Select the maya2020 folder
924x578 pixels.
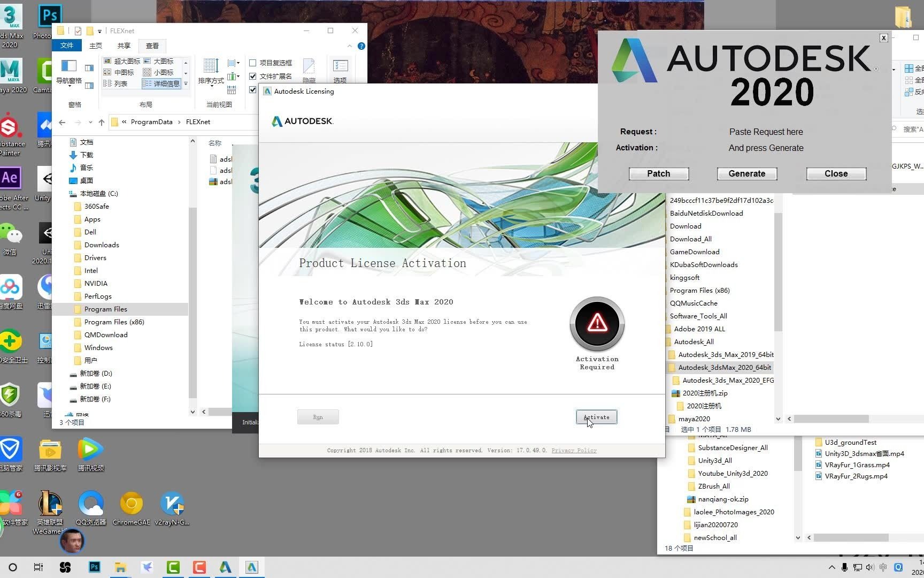[x=694, y=419]
